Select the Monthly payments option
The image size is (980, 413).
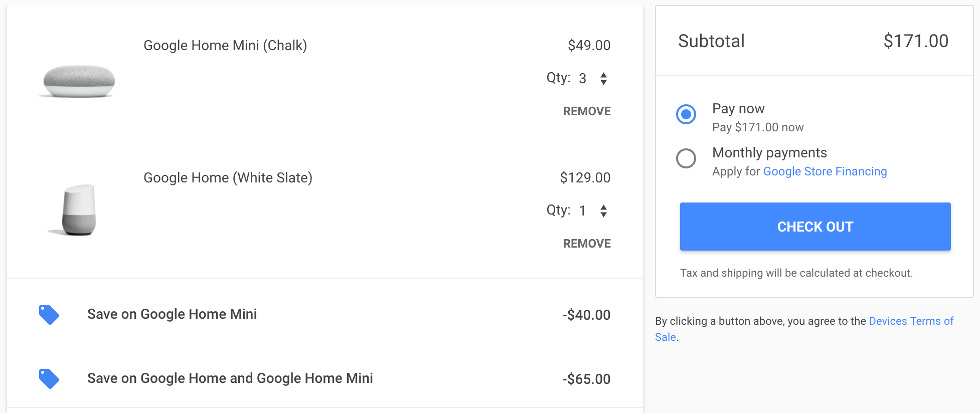click(687, 158)
